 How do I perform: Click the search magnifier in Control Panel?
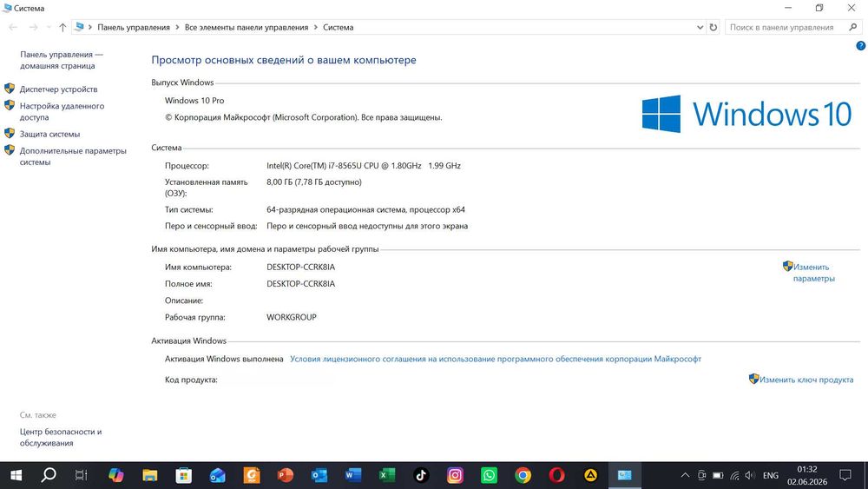[x=852, y=27]
